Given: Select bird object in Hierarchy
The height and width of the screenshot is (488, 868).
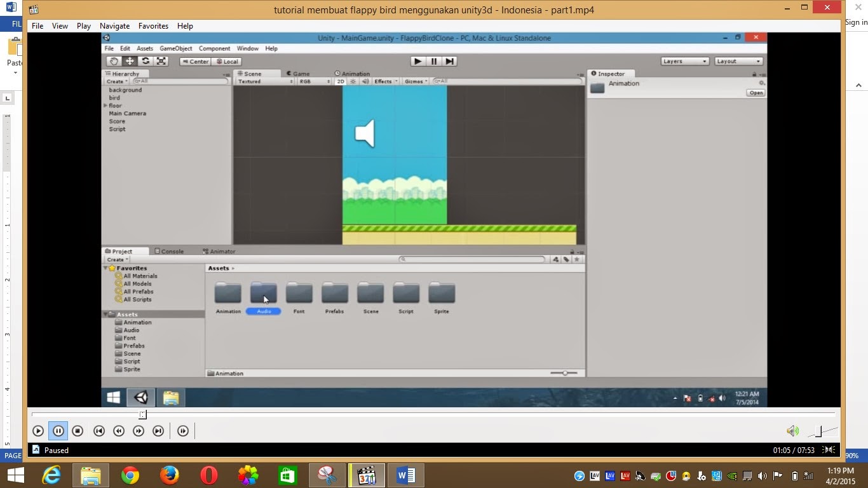Looking at the screenshot, I should pos(114,98).
